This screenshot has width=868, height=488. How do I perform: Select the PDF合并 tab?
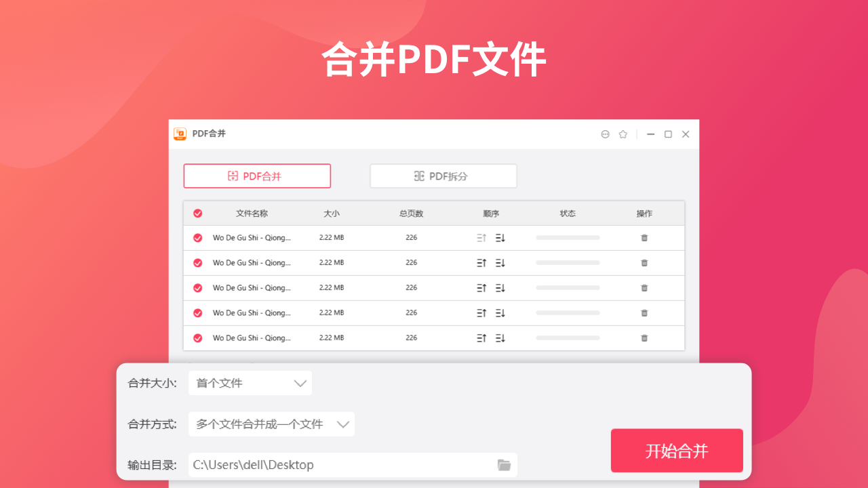pos(257,176)
